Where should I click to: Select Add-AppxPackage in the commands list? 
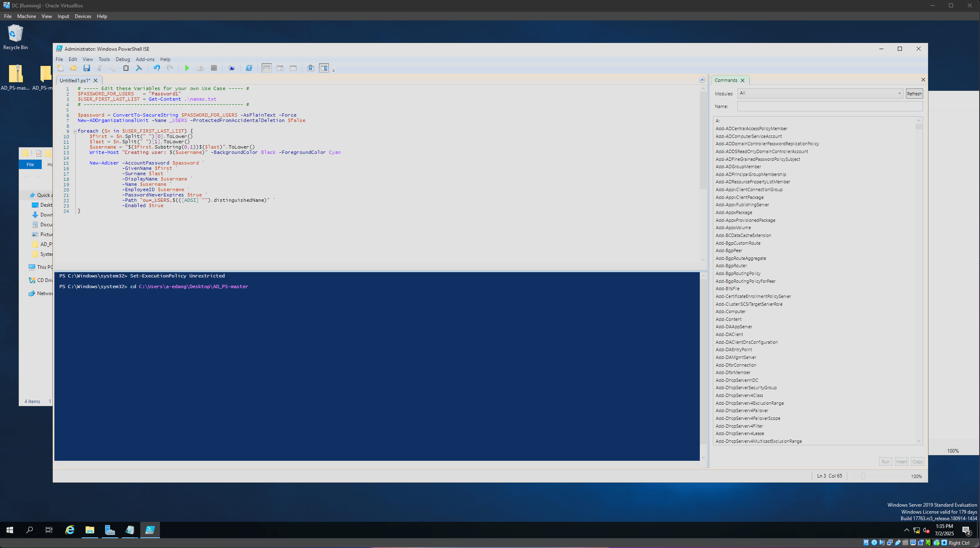tap(734, 212)
